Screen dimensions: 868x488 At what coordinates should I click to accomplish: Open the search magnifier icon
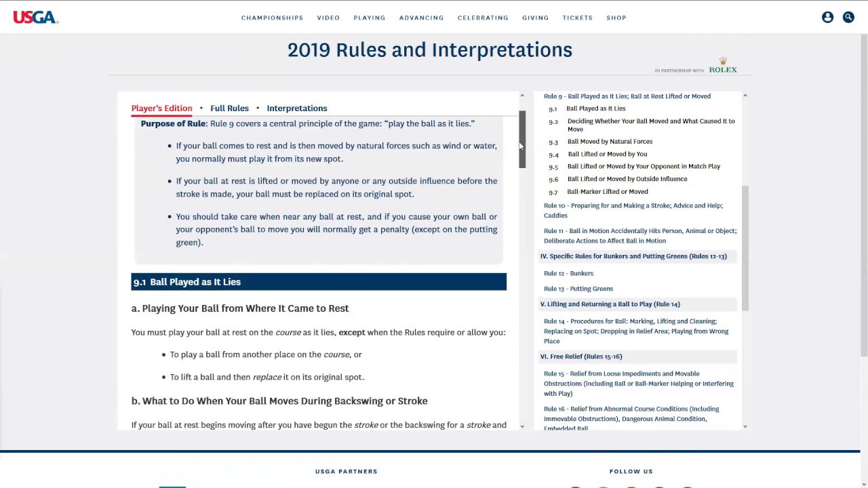848,18
